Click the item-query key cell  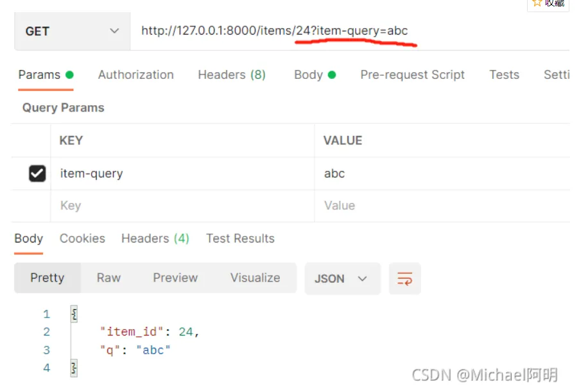coord(182,173)
